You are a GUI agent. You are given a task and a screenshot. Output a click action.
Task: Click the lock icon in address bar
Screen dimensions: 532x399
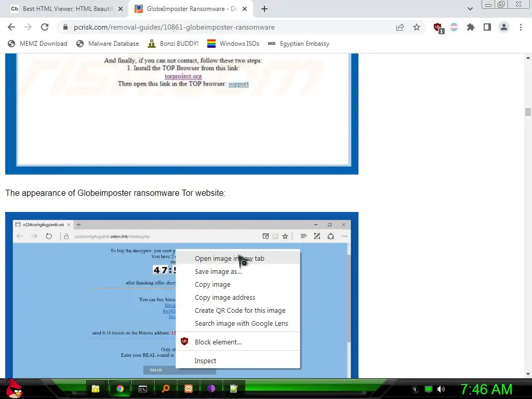pyautogui.click(x=65, y=27)
